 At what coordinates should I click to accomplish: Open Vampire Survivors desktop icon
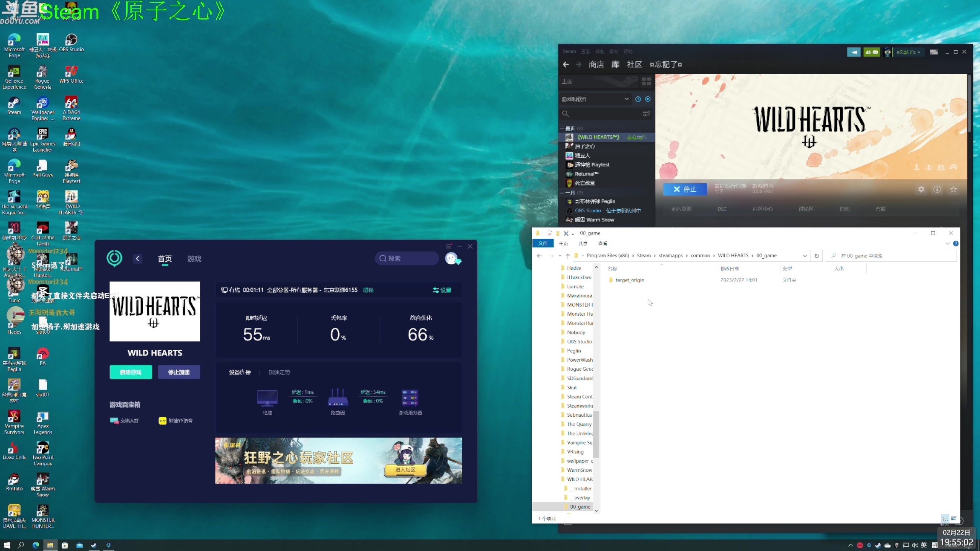pyautogui.click(x=14, y=422)
